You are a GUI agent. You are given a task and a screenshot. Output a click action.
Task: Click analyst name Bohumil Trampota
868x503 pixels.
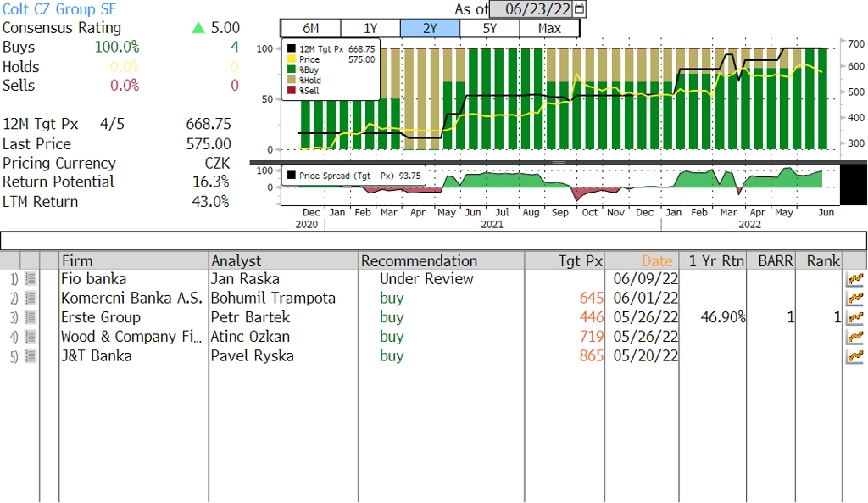coord(273,298)
